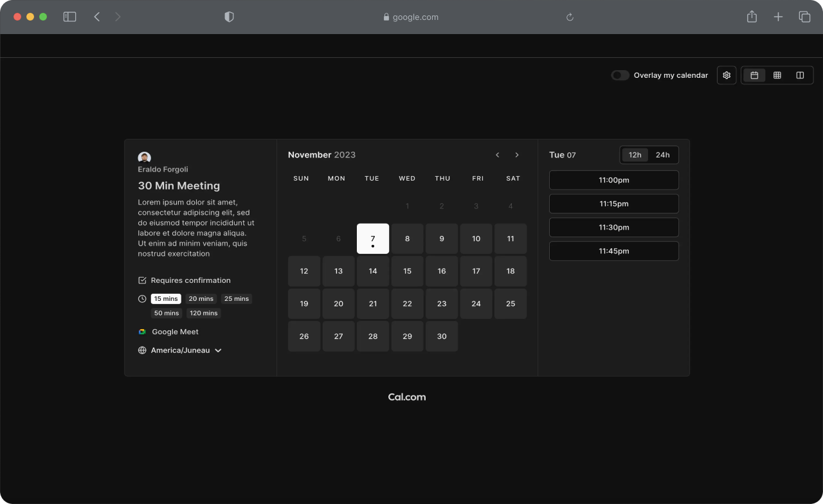Click the 30 Min Meeting title
Viewport: 823px width, 504px height.
179,186
